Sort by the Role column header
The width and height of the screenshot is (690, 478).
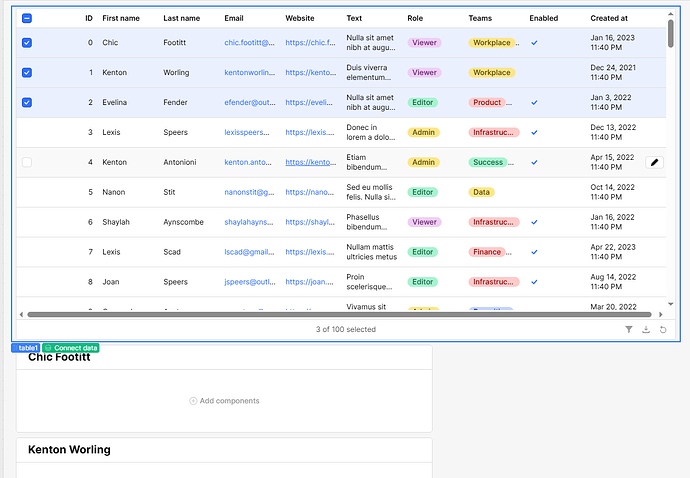click(x=415, y=18)
